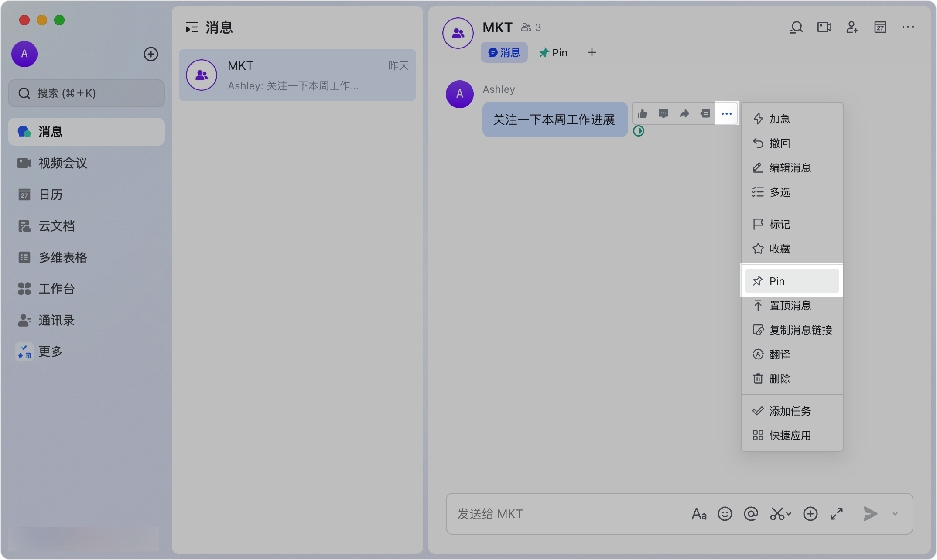
Task: Expand the message editor to full size
Action: pyautogui.click(x=837, y=514)
